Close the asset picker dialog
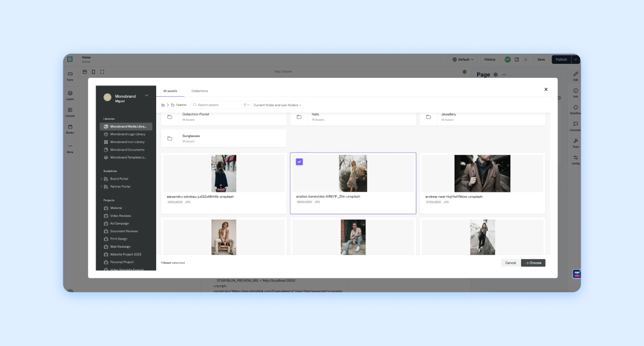This screenshot has height=346, width=644. [x=546, y=89]
